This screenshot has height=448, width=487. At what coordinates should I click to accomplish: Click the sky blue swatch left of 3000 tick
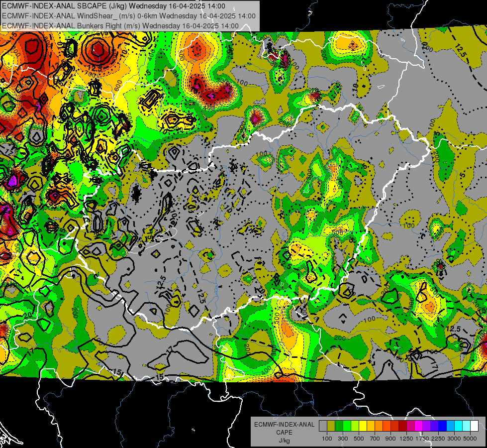tap(450, 426)
